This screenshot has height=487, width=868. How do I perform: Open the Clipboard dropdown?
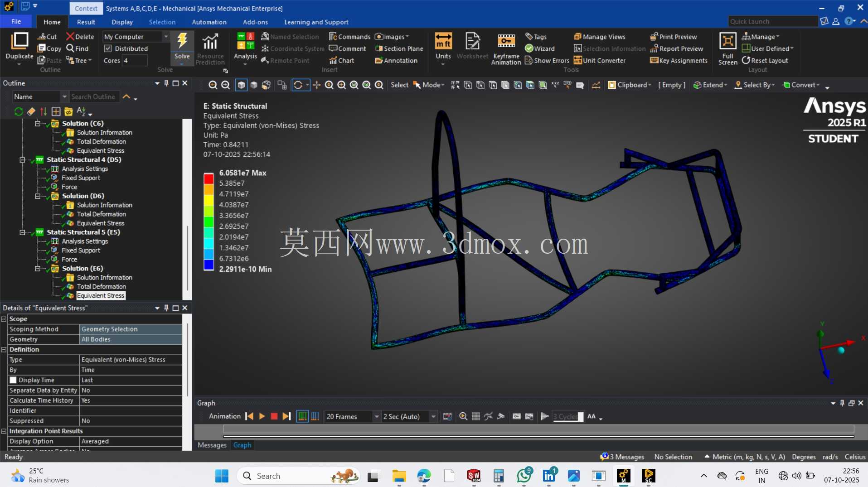click(630, 85)
